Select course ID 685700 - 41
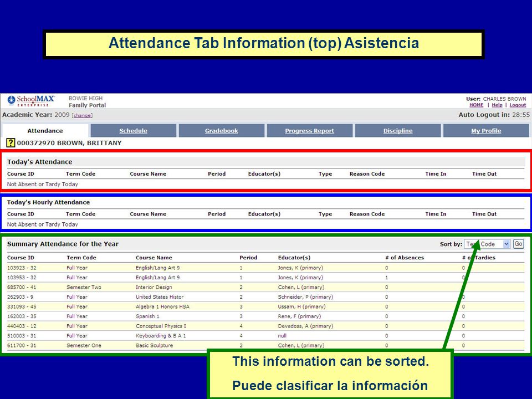Viewport: 532px width, 399px height. (22, 287)
